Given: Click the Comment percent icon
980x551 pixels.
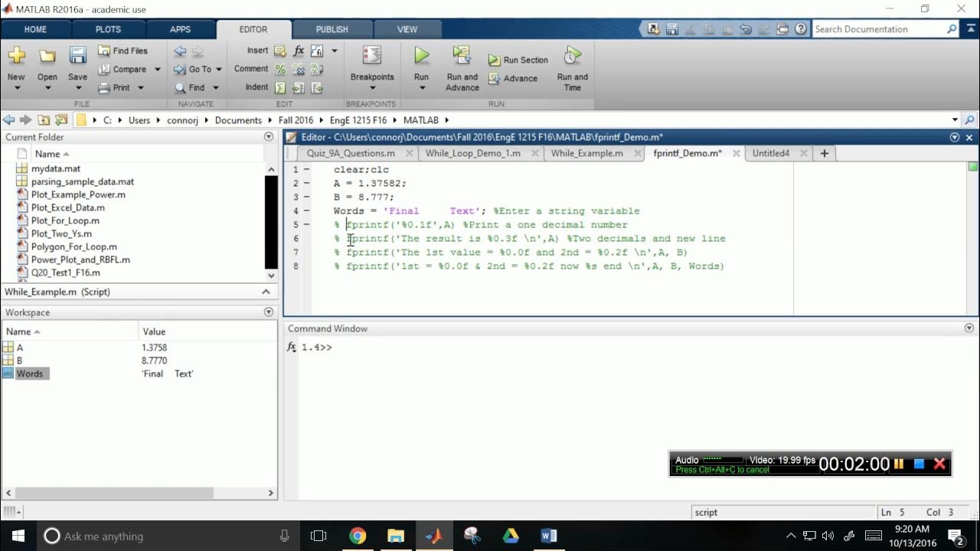Looking at the screenshot, I should click(280, 69).
